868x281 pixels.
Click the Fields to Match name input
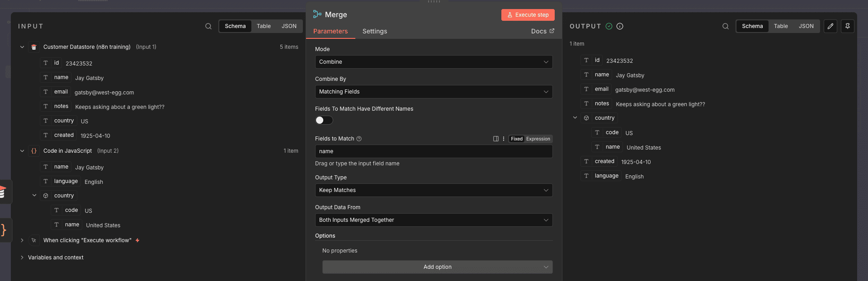(x=434, y=151)
